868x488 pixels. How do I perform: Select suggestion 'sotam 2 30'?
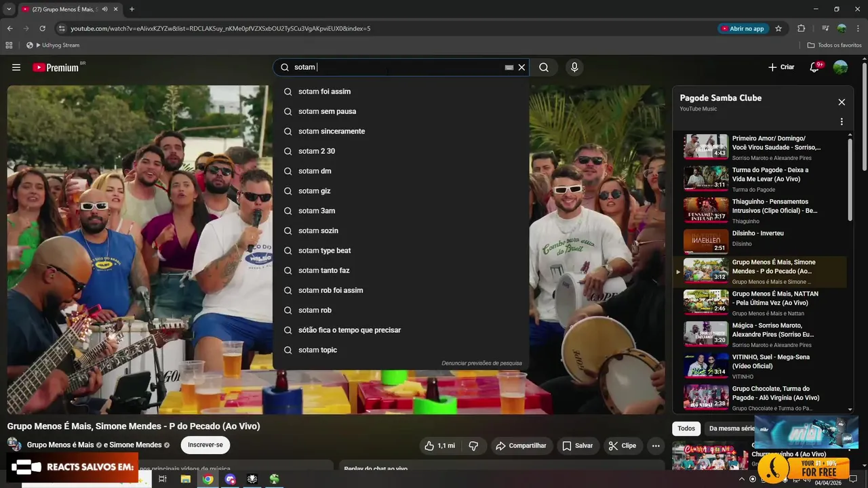pos(401,151)
